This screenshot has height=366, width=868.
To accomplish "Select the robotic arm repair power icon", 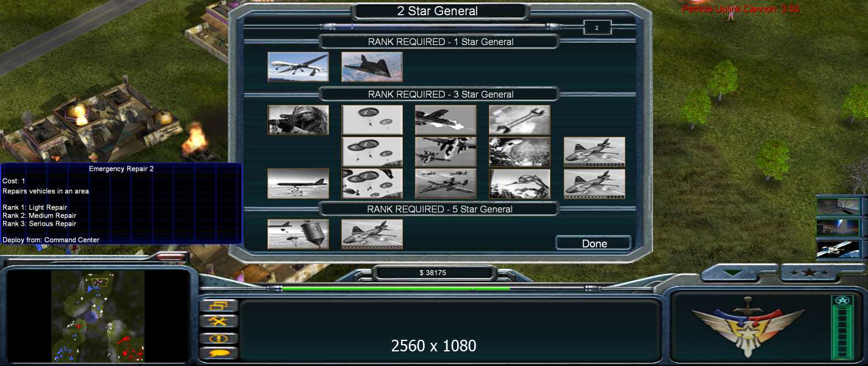I will [519, 184].
